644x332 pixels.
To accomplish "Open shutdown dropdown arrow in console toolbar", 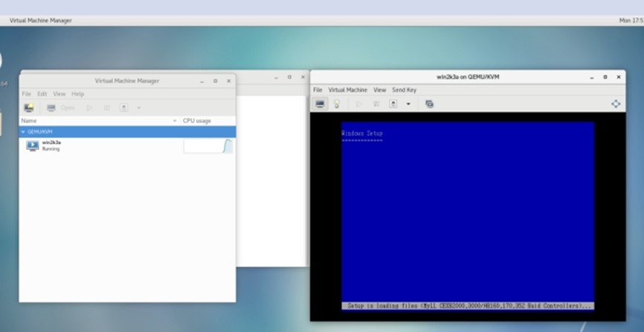I will tap(408, 104).
